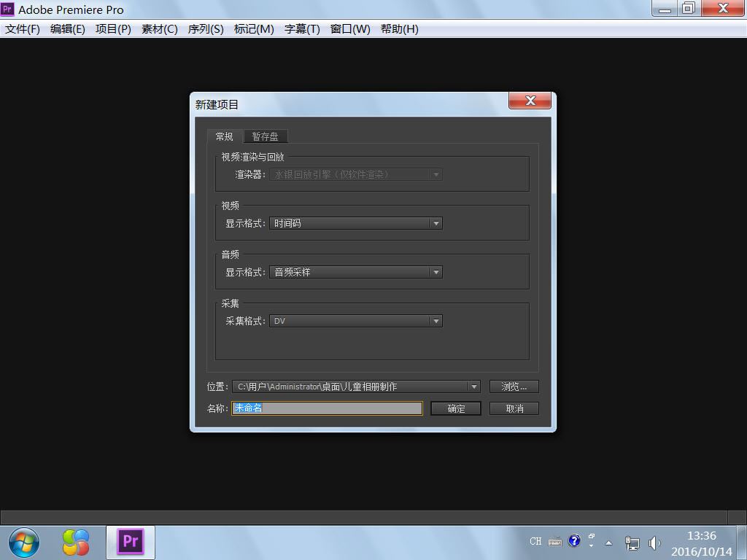Open the 标记(M) menu
Image resolution: width=747 pixels, height=560 pixels.
(254, 29)
